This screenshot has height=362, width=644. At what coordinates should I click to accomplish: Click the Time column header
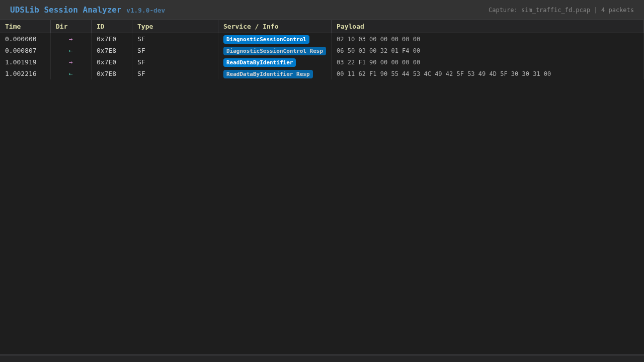click(25, 27)
